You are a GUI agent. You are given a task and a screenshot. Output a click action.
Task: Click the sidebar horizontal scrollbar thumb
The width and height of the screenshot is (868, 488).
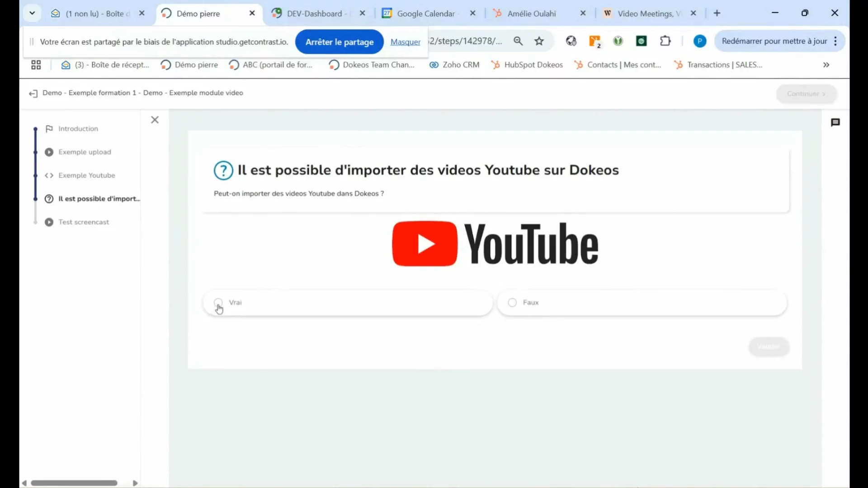(x=74, y=483)
